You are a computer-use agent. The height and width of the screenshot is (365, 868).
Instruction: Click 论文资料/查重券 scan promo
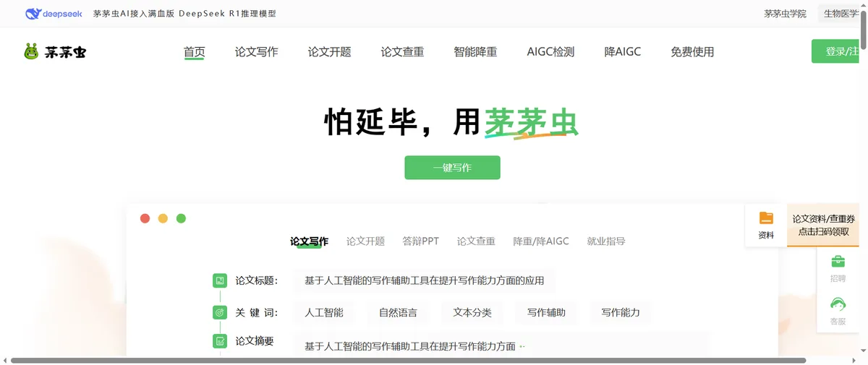tap(823, 225)
